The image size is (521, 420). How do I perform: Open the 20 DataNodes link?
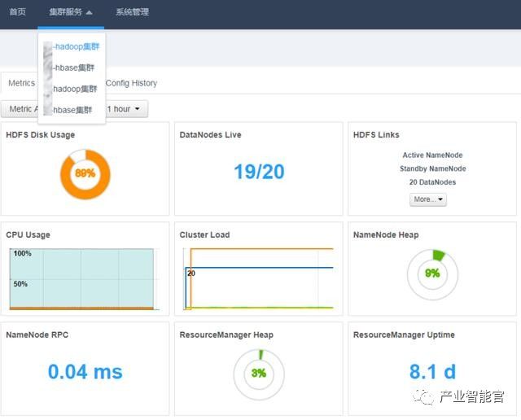click(x=434, y=182)
